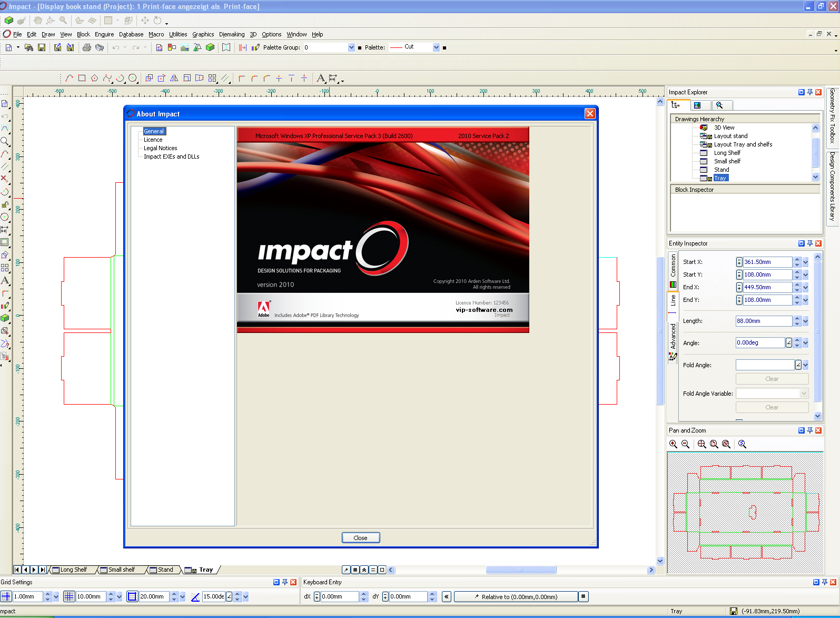This screenshot has height=618, width=840.
Task: Open the Database menu
Action: tap(131, 34)
